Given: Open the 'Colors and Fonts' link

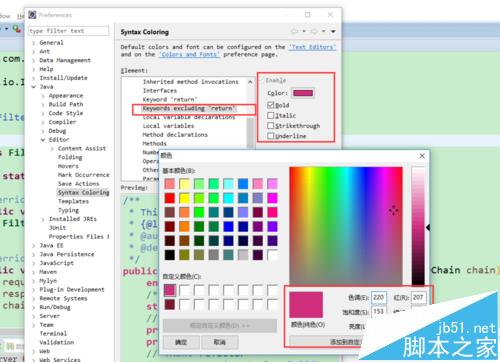Looking at the screenshot, I should 189,54.
